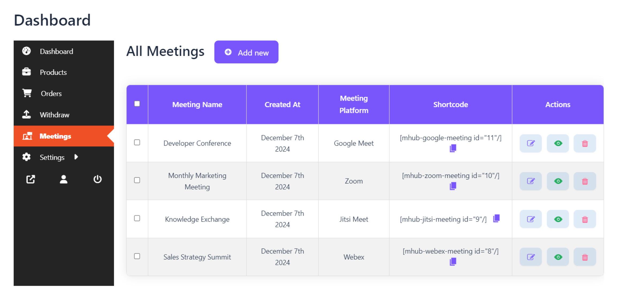View the Monthly Marketing Meeting via eye icon
This screenshot has height=304, width=644.
(x=558, y=181)
